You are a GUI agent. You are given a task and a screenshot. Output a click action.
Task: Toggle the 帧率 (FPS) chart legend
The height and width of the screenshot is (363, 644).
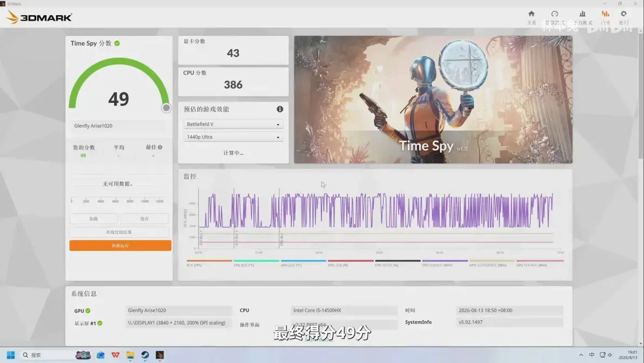point(209,263)
